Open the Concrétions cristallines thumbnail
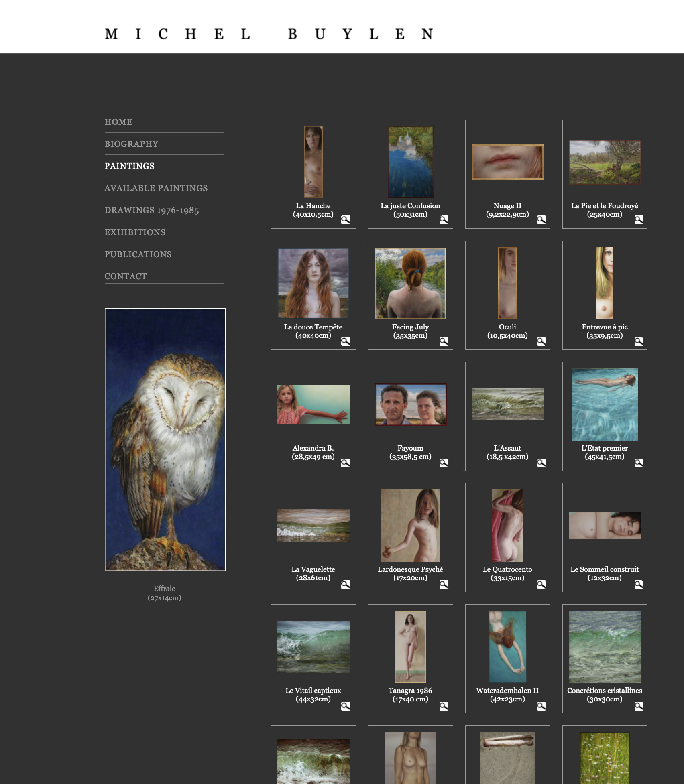The width and height of the screenshot is (684, 784). click(x=605, y=647)
